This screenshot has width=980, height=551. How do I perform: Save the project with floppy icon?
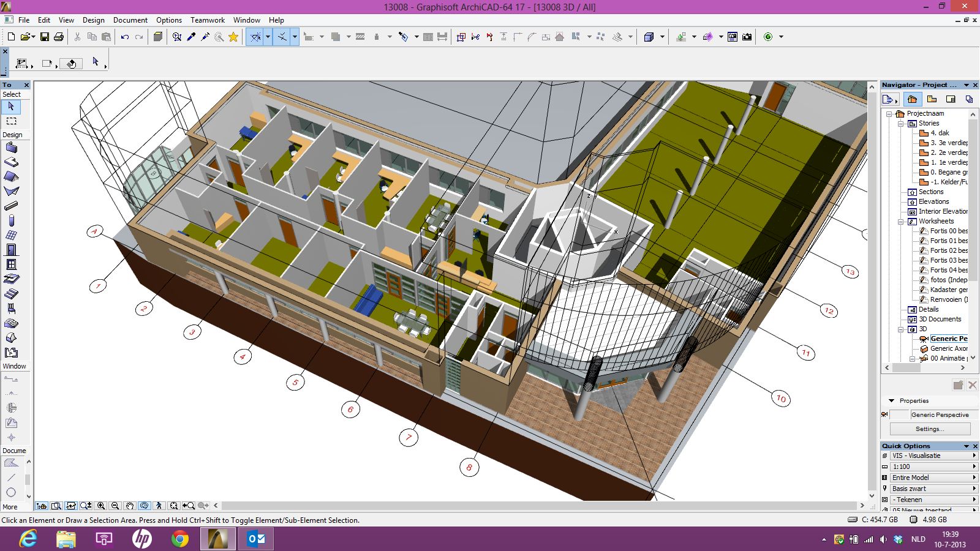click(45, 37)
